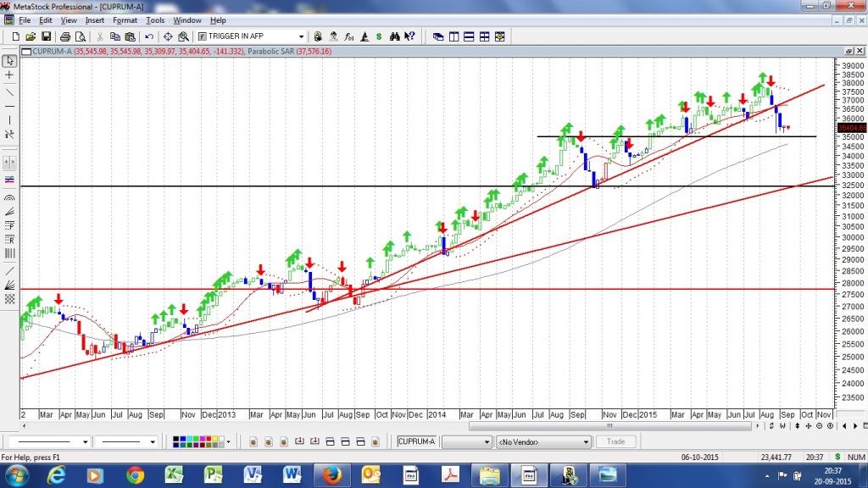
Task: Click the scrollbar left arrow
Action: point(24,426)
